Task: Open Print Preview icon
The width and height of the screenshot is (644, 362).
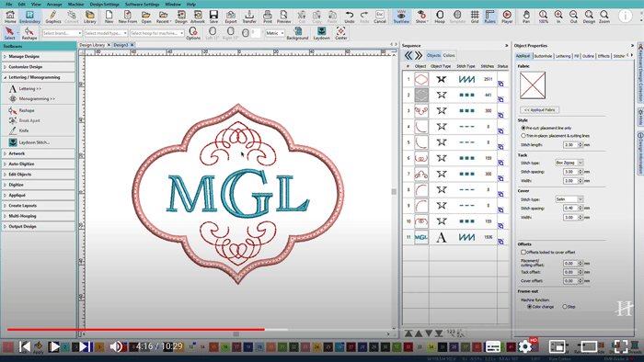Action: coord(283,17)
